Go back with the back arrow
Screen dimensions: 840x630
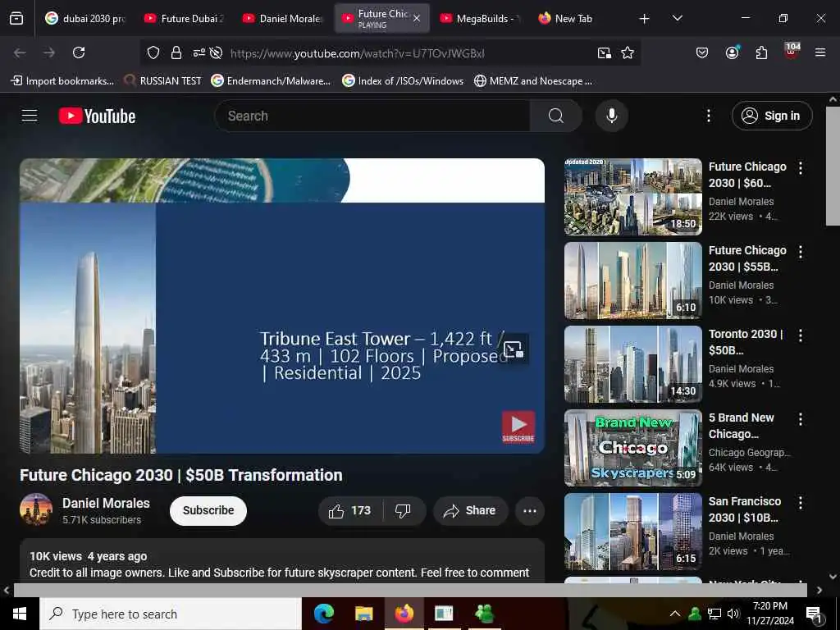pos(20,52)
